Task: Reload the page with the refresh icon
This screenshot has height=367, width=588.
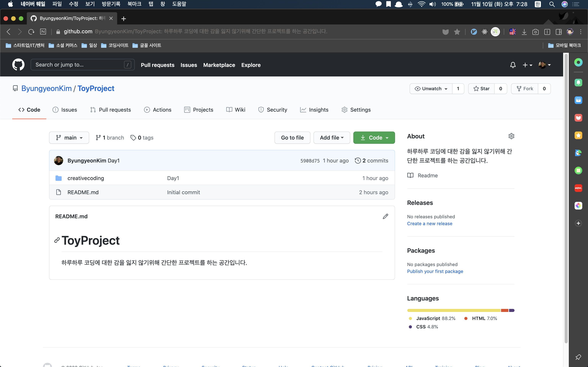Action: pyautogui.click(x=31, y=32)
